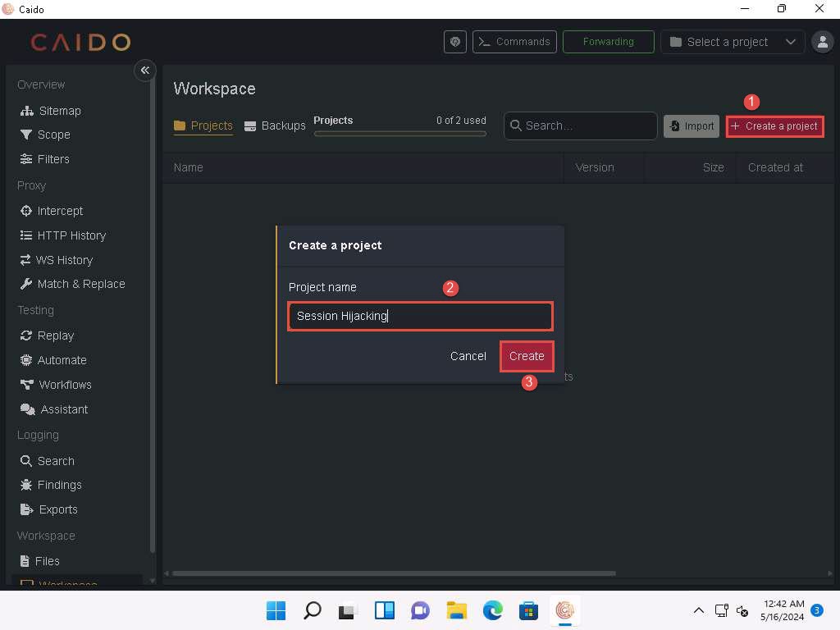
Task: Collapse the sidebar with double-chevron button
Action: click(144, 71)
